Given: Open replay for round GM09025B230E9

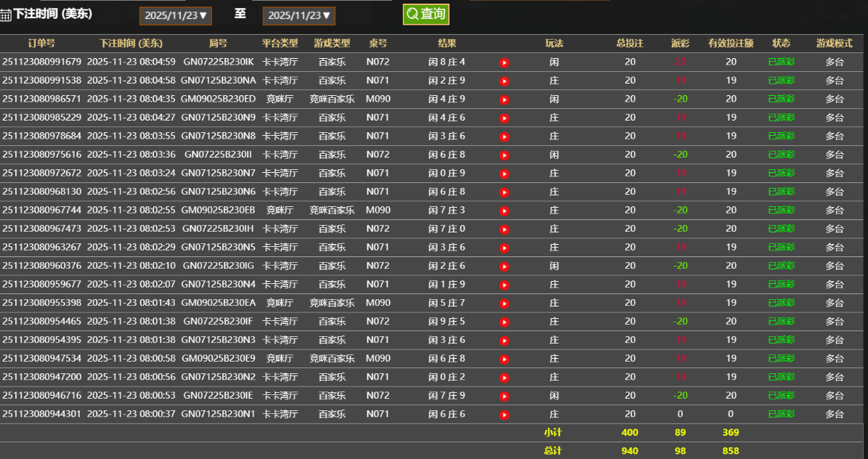Looking at the screenshot, I should point(504,358).
